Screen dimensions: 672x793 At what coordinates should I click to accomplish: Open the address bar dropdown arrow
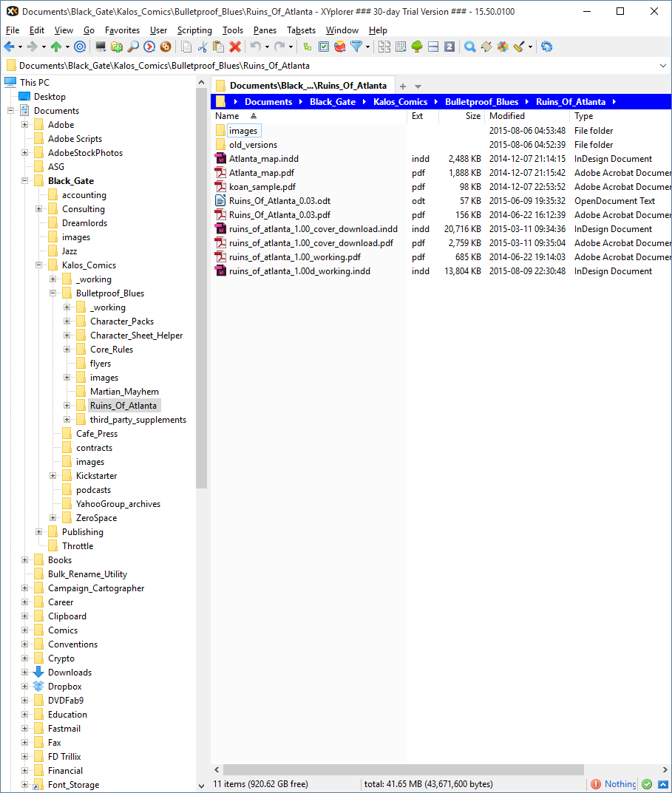coord(662,66)
